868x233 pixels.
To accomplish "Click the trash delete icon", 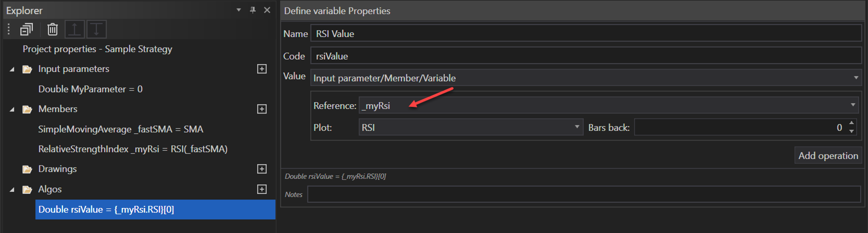I will click(52, 29).
